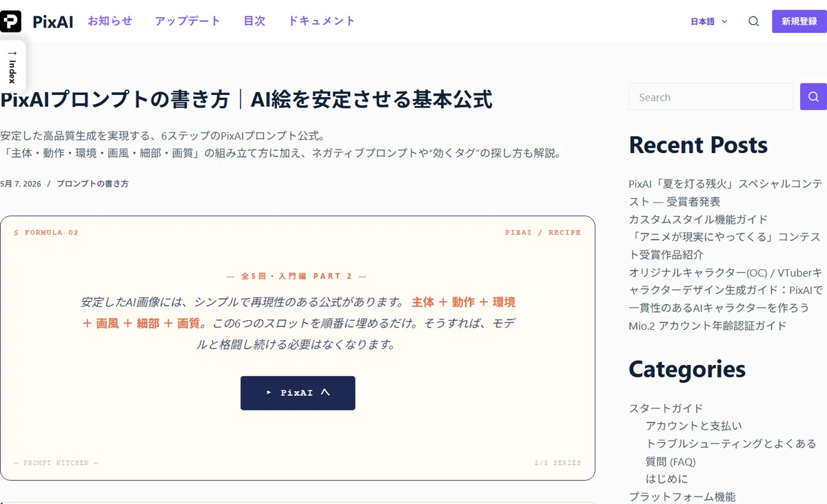Select the スタートガイド category

666,408
